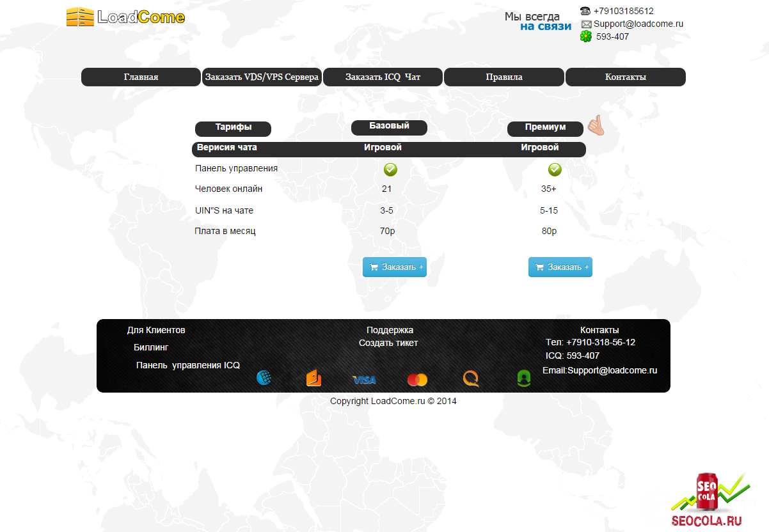The width and height of the screenshot is (769, 532).
Task: Click the LoadCome logo in the header
Action: (125, 17)
